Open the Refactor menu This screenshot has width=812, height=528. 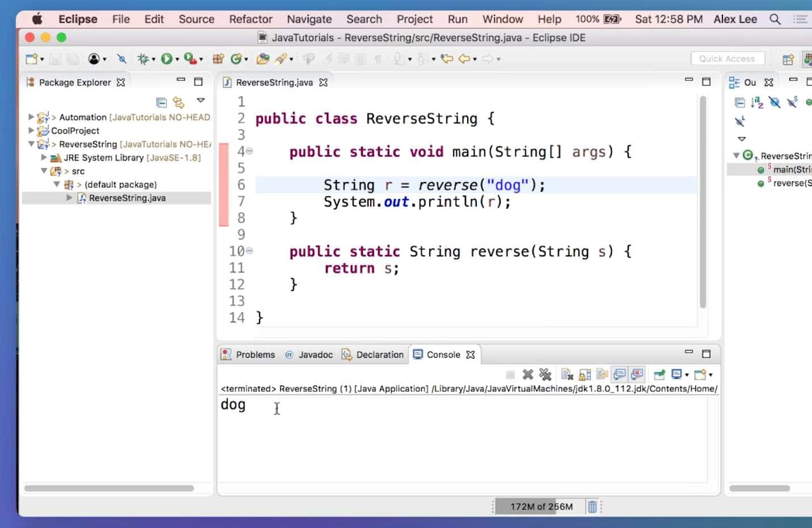(x=250, y=19)
